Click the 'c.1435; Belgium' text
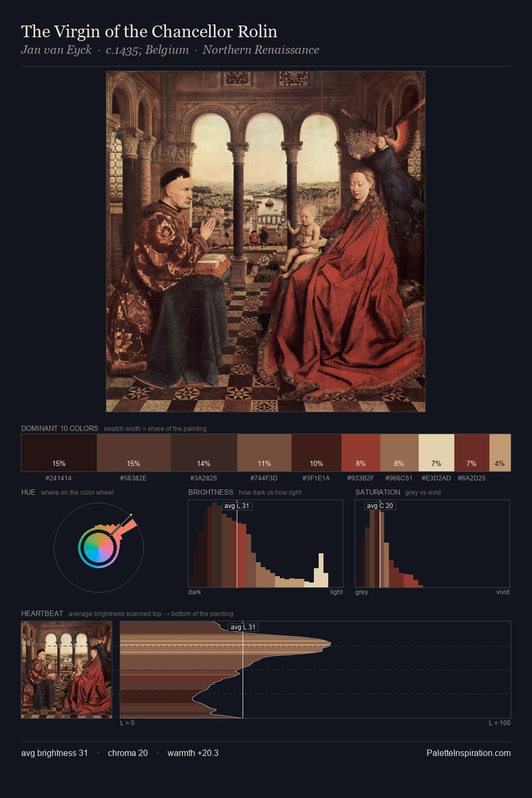532x798 pixels. pos(147,50)
